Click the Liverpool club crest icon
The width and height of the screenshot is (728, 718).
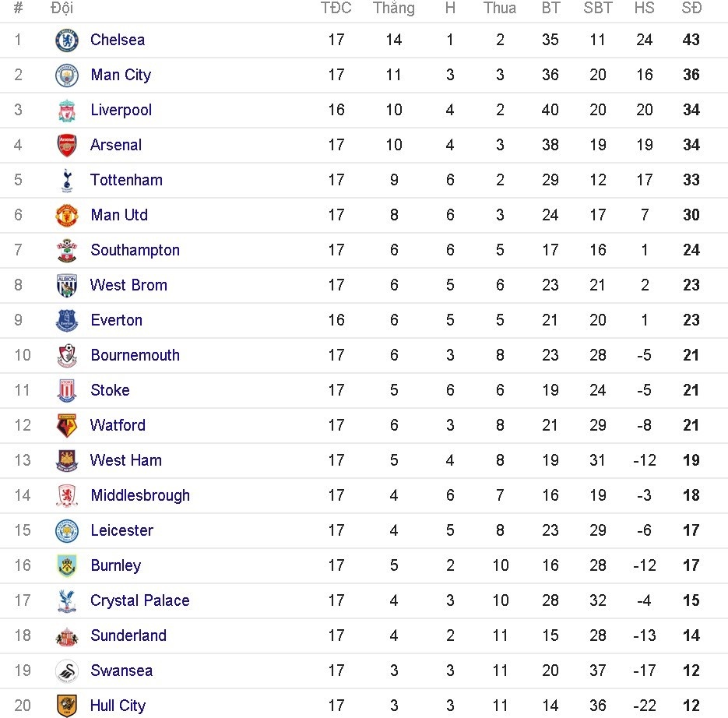(x=67, y=110)
